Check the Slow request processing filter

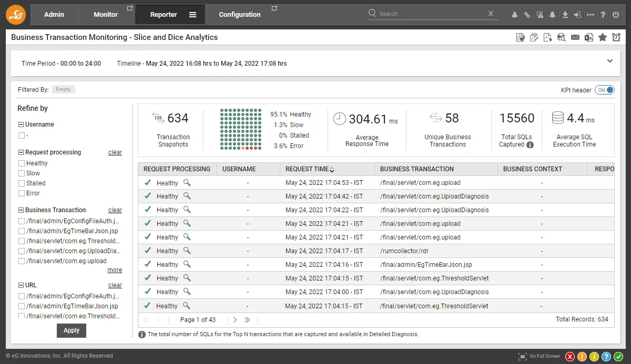tap(22, 173)
